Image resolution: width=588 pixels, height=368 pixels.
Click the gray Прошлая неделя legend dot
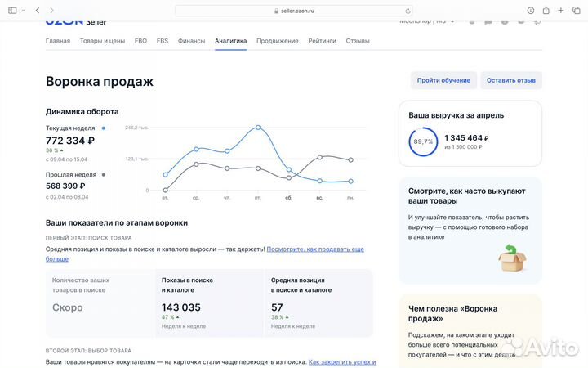point(104,175)
